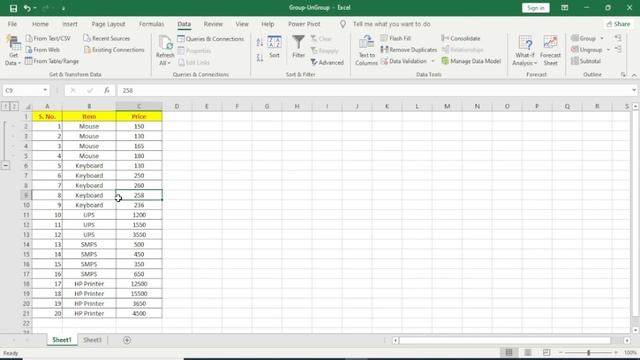Switch to the Home tab

(40, 24)
